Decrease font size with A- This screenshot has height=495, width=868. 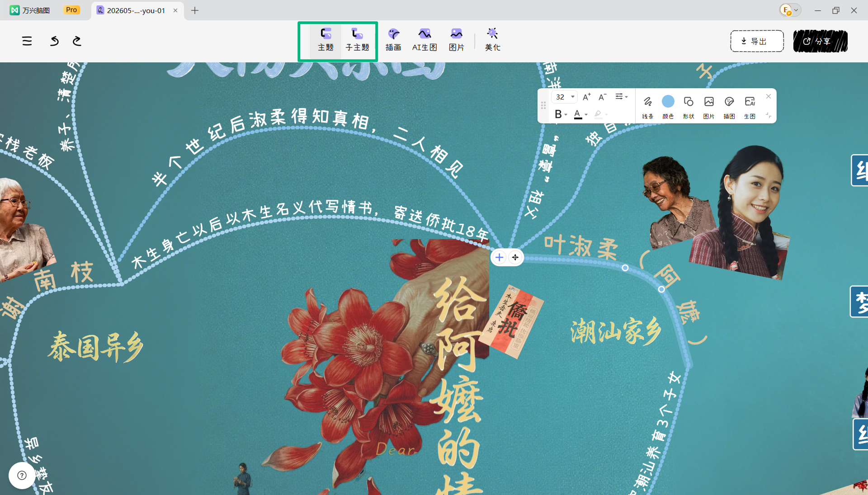tap(602, 97)
